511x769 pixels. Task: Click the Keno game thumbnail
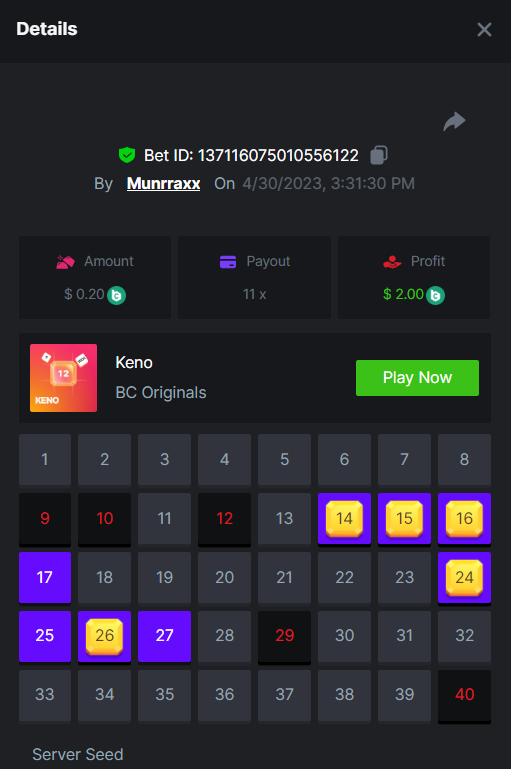pyautogui.click(x=63, y=378)
